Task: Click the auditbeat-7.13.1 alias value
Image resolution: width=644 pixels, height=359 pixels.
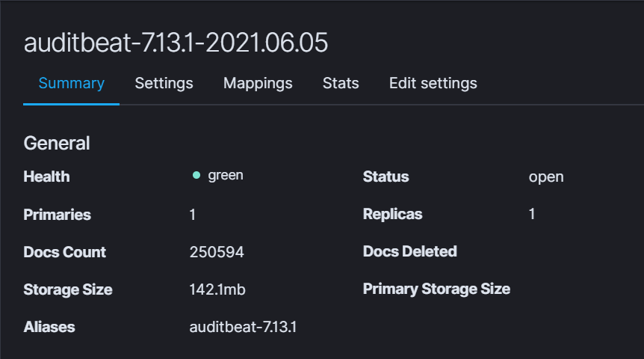Action: (243, 327)
